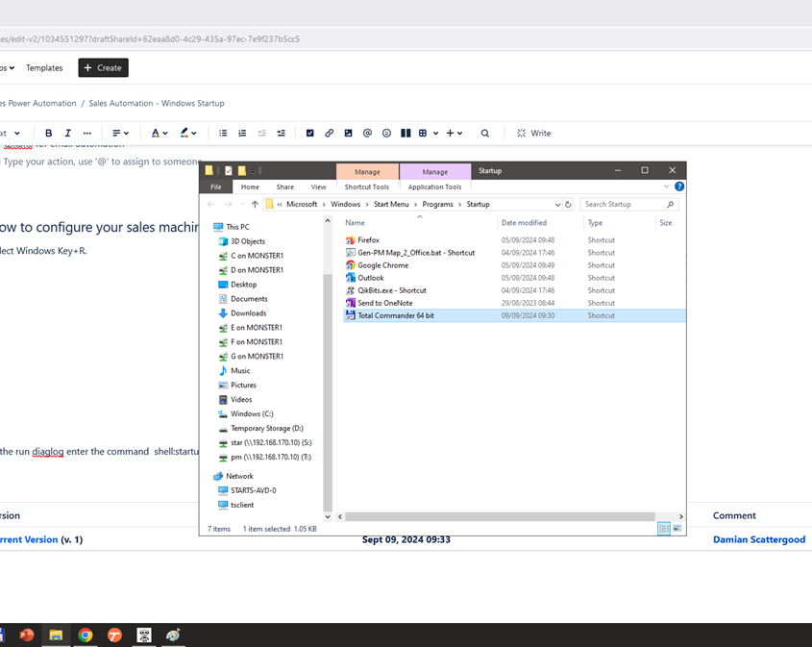Open Sales Automation - Windows Startup breadcrumb
Image resolution: width=812 pixels, height=647 pixels.
157,103
